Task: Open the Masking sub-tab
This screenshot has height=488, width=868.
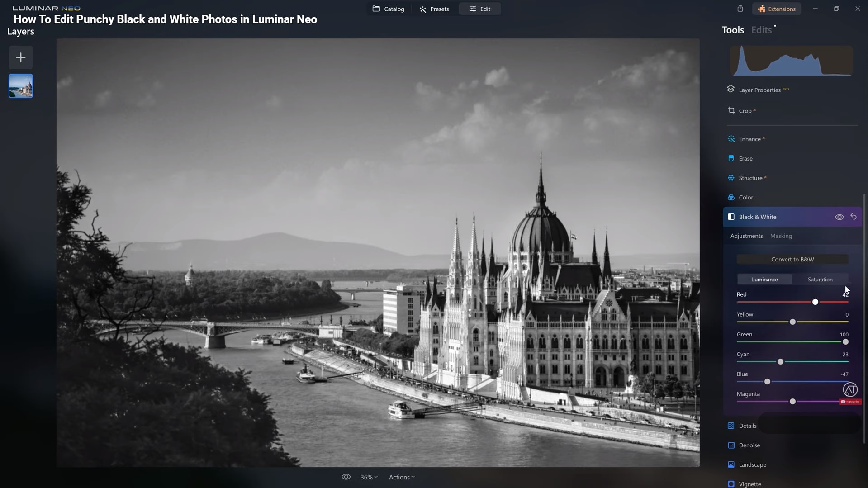Action: [781, 236]
